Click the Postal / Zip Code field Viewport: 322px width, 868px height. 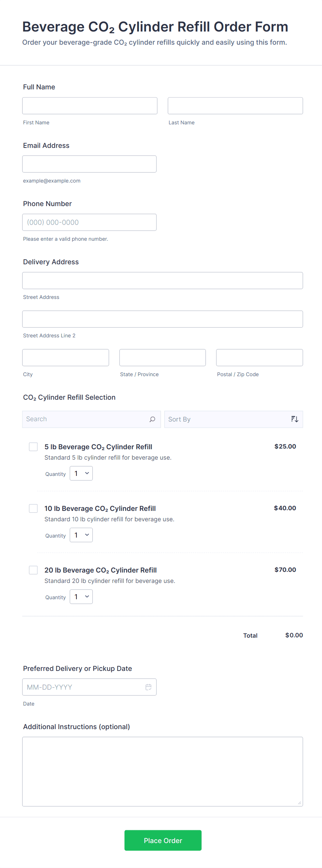click(x=259, y=357)
